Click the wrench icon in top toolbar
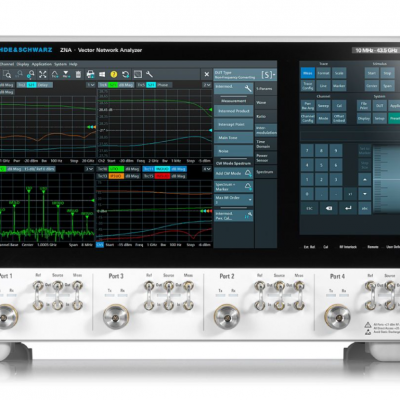The width and height of the screenshot is (400, 400). click(149, 74)
